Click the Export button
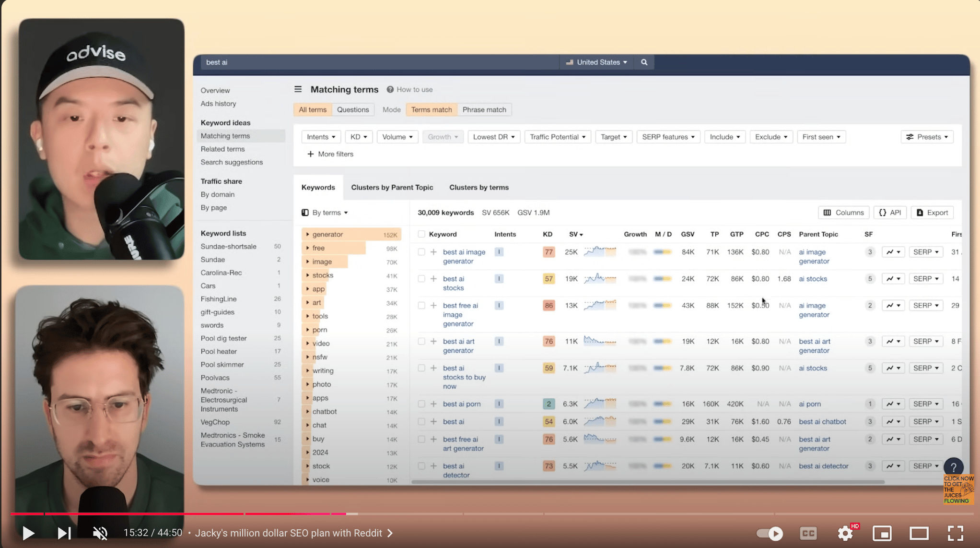The width and height of the screenshot is (980, 548). point(932,213)
